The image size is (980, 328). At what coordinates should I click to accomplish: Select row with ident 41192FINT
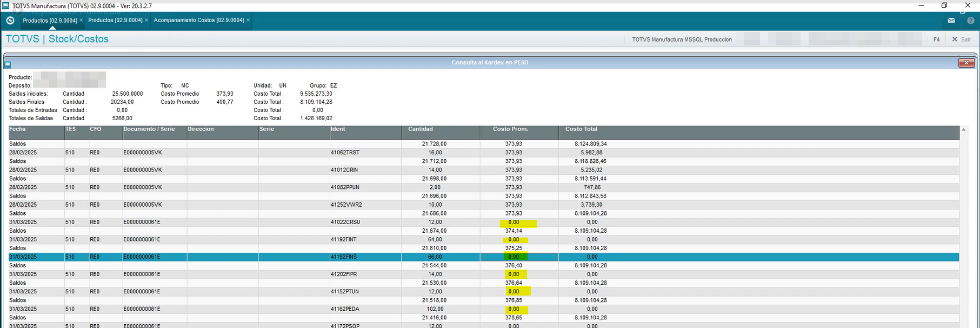[484, 239]
